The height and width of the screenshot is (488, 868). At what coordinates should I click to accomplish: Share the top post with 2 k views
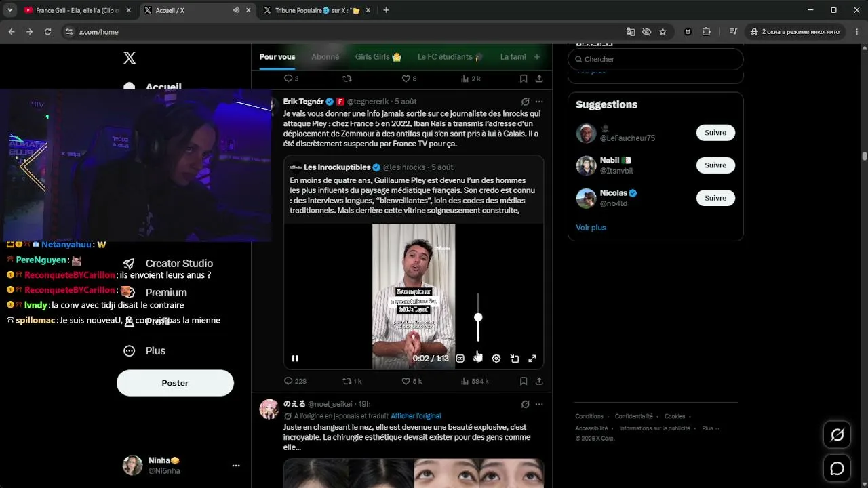click(x=539, y=79)
